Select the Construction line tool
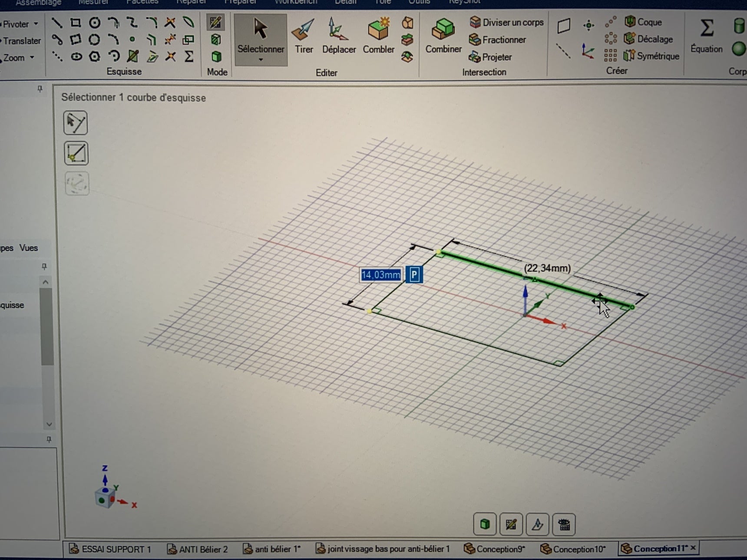747x560 pixels. click(57, 57)
